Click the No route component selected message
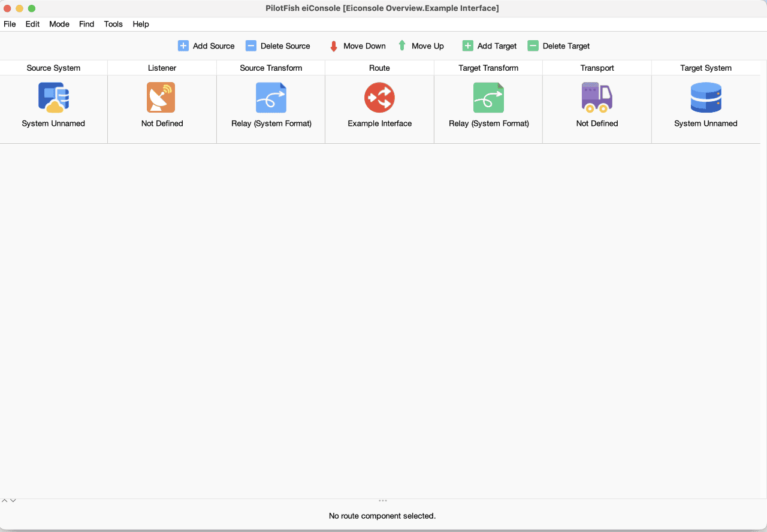This screenshot has width=767, height=532. (x=382, y=516)
